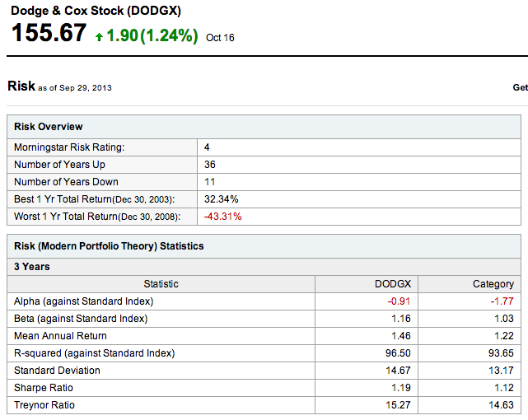528x420 pixels.
Task: Click the 'as of Sep 29, 2013' text
Action: coord(75,88)
